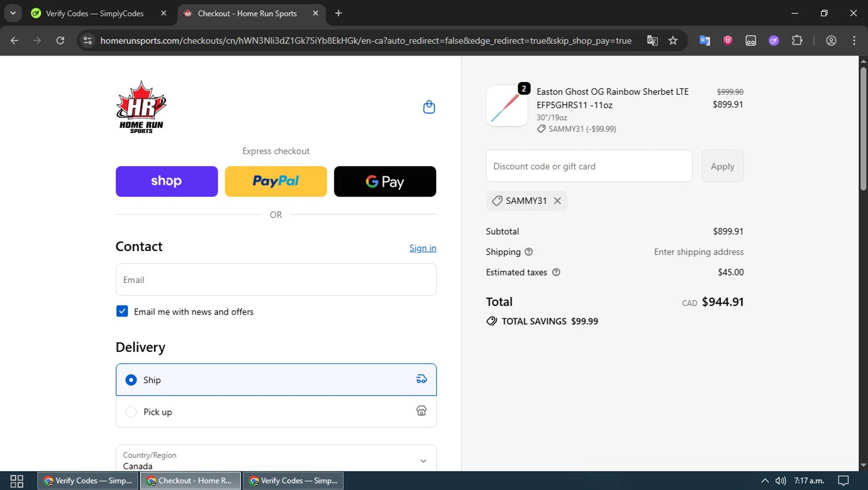Open the shopping bag cart icon
The image size is (868, 490).
(429, 107)
